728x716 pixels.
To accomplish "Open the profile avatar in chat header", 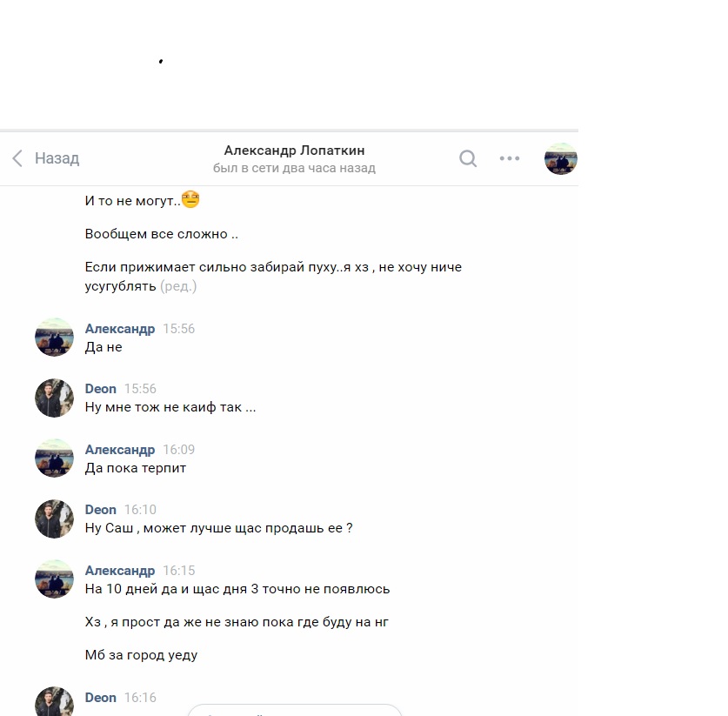I will pyautogui.click(x=561, y=159).
